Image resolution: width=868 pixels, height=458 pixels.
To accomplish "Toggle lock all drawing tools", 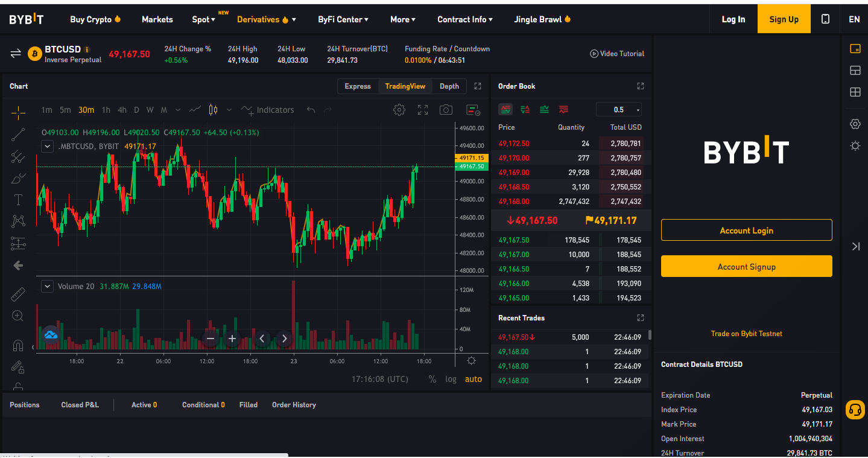I will (18, 386).
